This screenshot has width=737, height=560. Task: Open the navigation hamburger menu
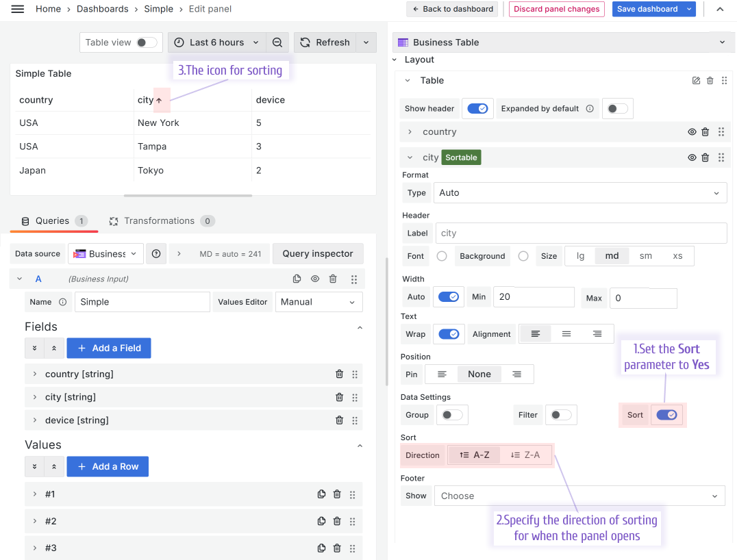pyautogui.click(x=17, y=9)
